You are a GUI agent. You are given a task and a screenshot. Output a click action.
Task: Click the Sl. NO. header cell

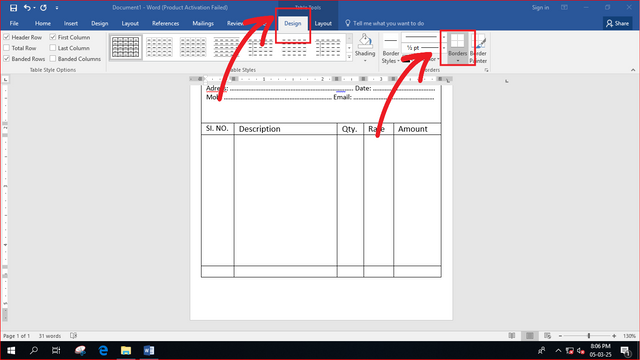218,129
